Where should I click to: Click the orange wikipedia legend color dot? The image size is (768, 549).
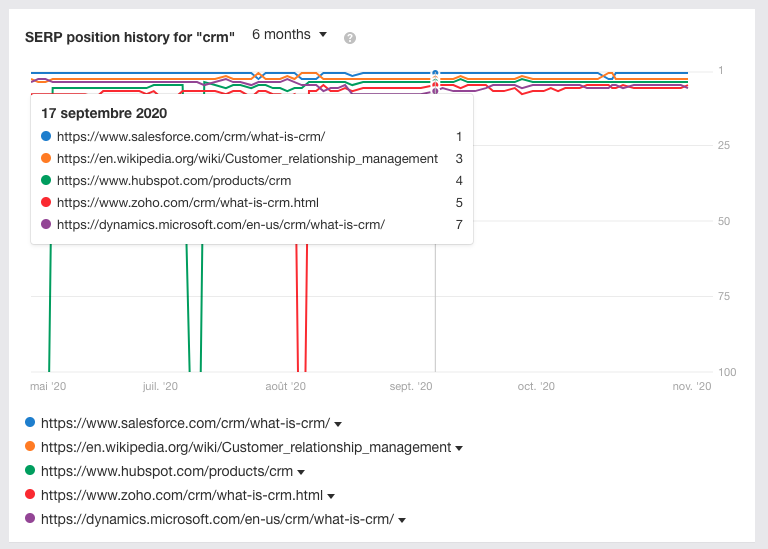coord(30,446)
